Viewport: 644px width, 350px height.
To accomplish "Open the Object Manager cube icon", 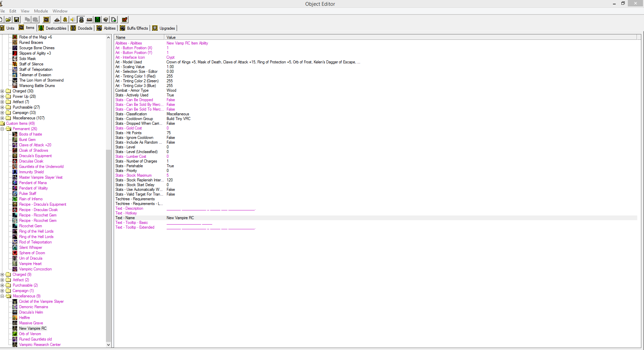I will pyautogui.click(x=106, y=20).
